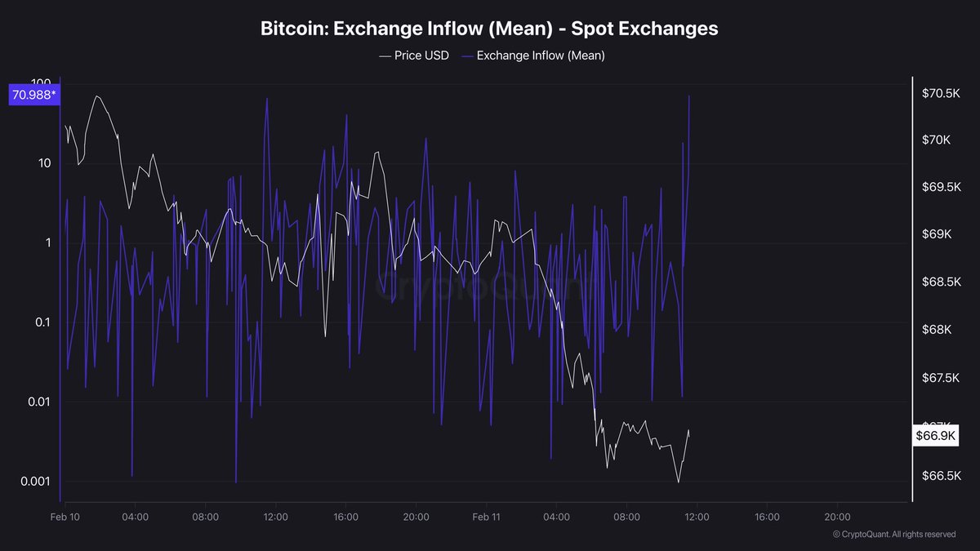Select the Feb 10 date label
Image resolution: width=980 pixels, height=551 pixels.
65,517
